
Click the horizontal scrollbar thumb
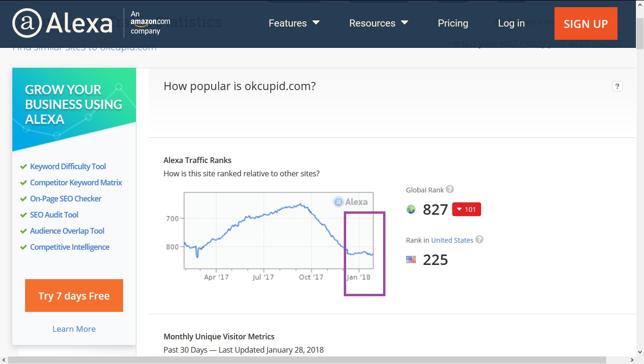[x=307, y=360]
